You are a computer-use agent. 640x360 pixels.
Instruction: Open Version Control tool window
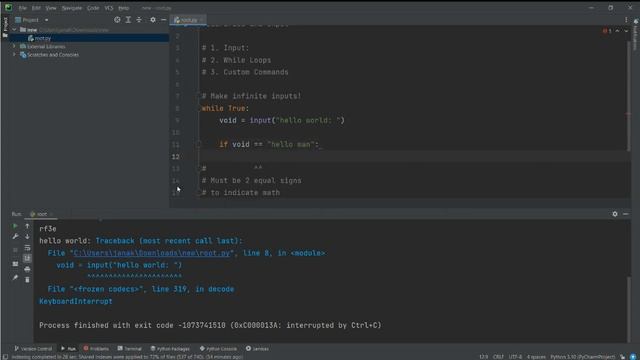(33, 349)
